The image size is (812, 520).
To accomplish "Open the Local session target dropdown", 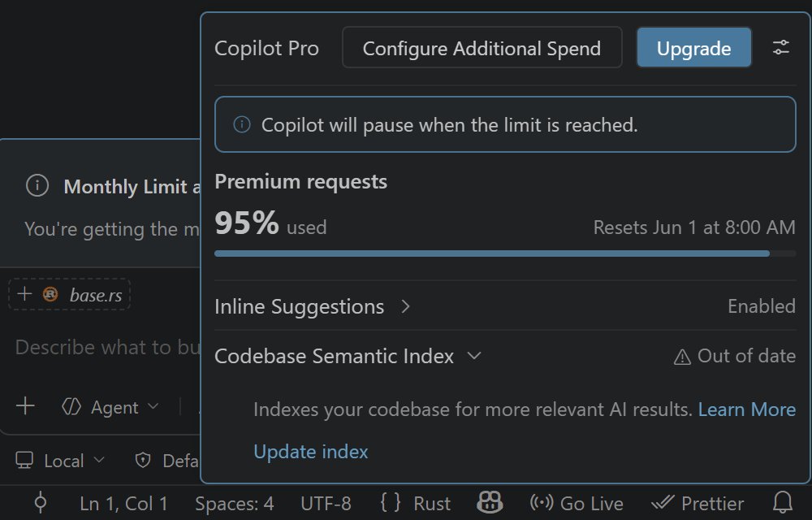I will [60, 461].
